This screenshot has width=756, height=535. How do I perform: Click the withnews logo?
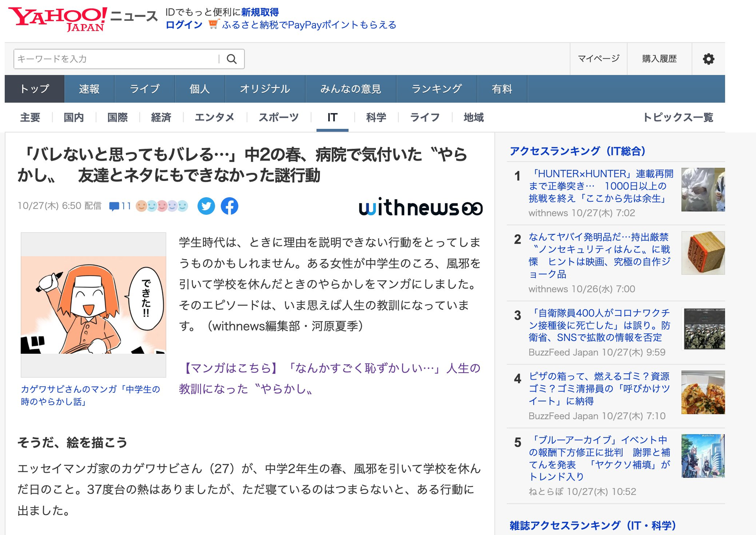(x=420, y=208)
